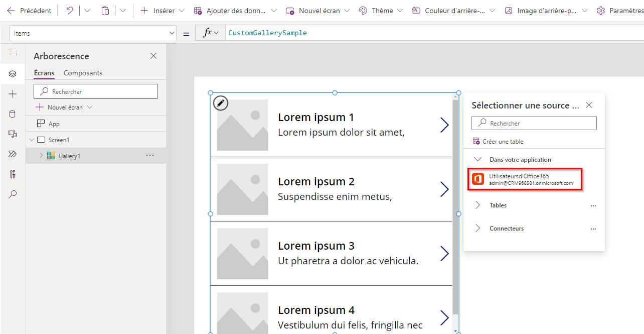Click Nouvel écran in toolbar

click(x=318, y=11)
